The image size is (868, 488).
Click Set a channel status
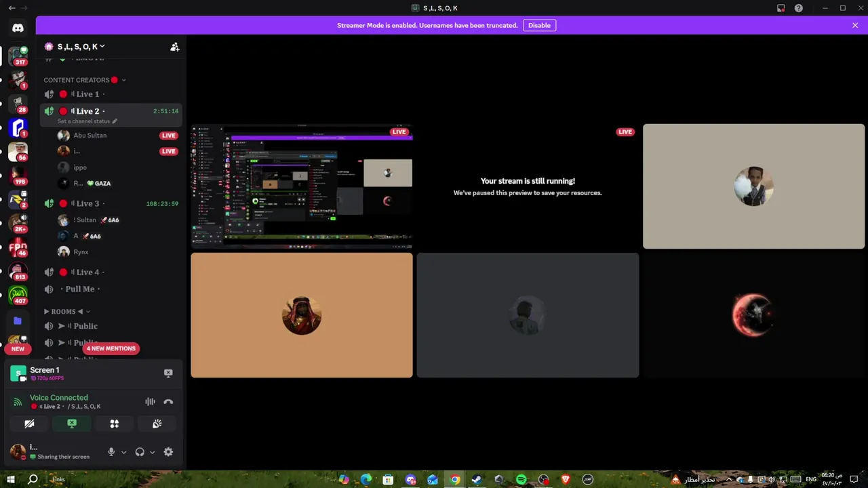[83, 121]
